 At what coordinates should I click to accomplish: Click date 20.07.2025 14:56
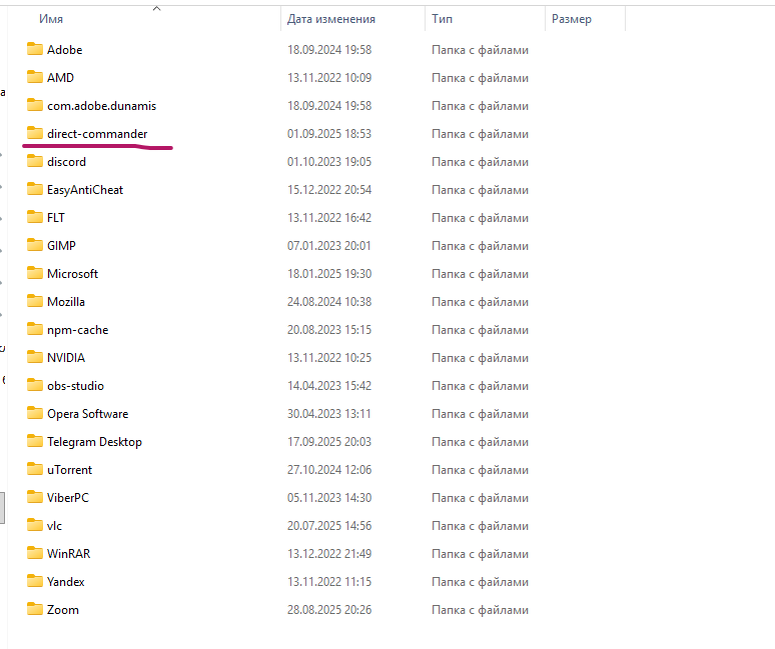(x=329, y=526)
